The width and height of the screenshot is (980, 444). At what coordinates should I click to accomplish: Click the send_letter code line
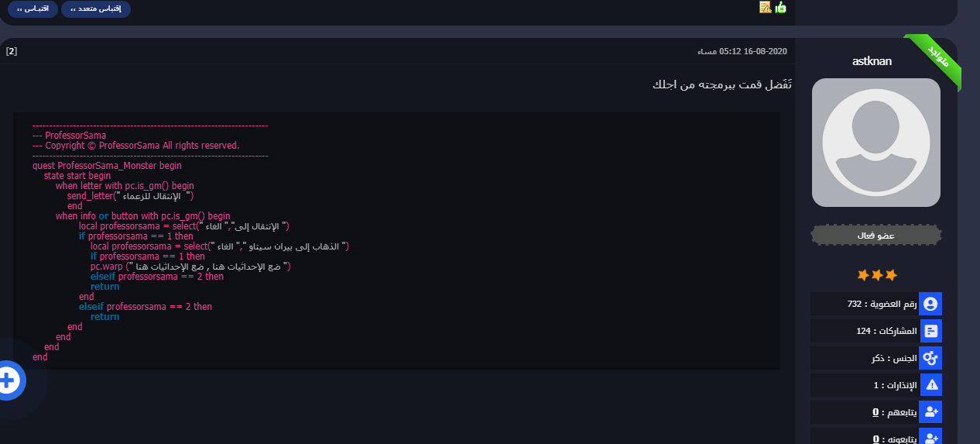pos(130,196)
